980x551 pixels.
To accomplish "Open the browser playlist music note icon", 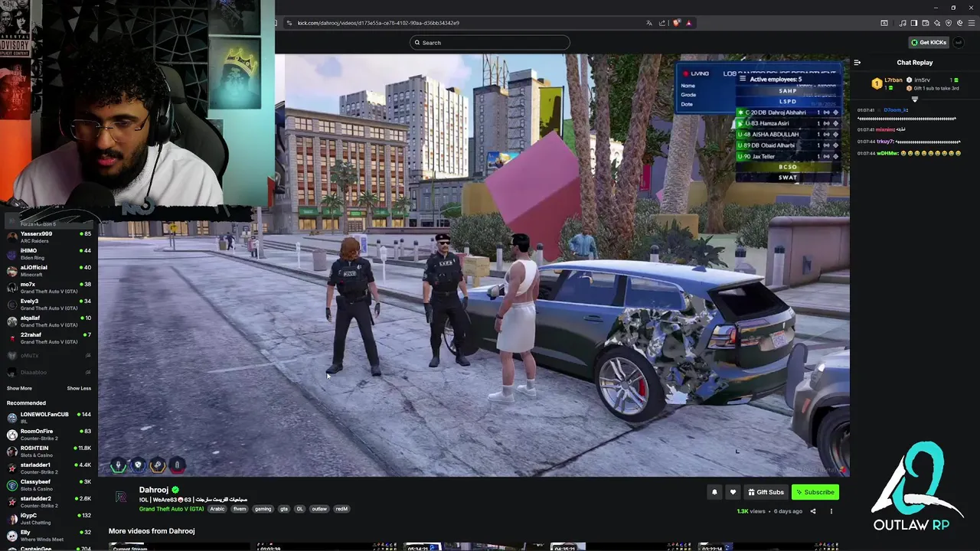I will (903, 23).
